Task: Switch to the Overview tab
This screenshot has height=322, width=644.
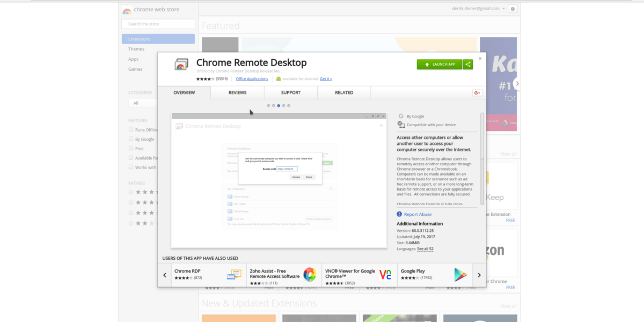Action: [184, 93]
